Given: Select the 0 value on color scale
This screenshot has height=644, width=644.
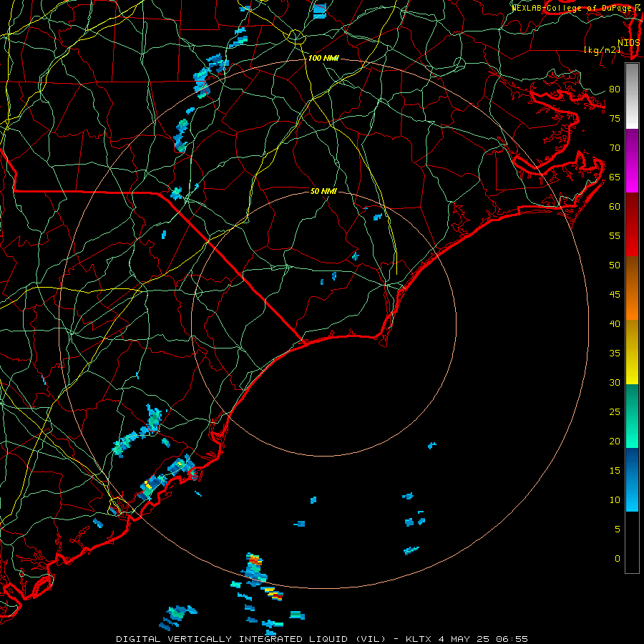Looking at the screenshot, I should click(618, 559).
